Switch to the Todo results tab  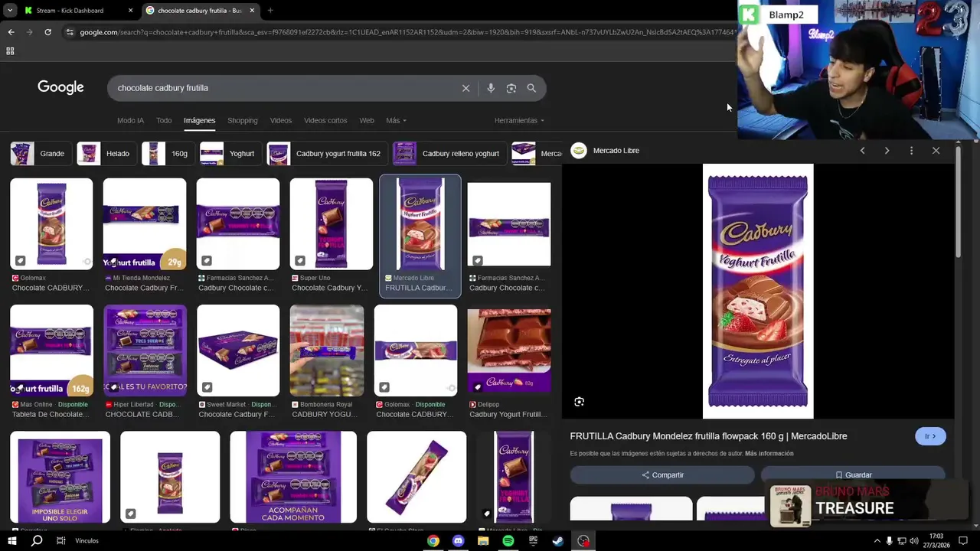pyautogui.click(x=164, y=120)
